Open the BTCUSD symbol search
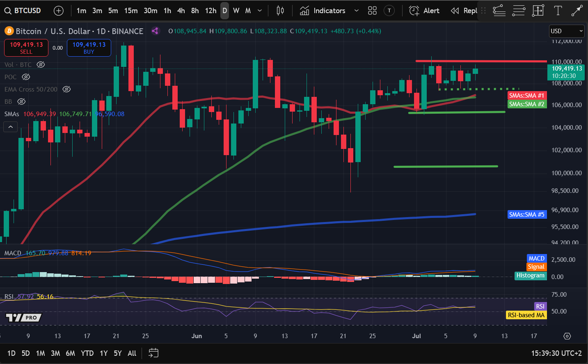This screenshot has height=364, width=588. tap(23, 11)
